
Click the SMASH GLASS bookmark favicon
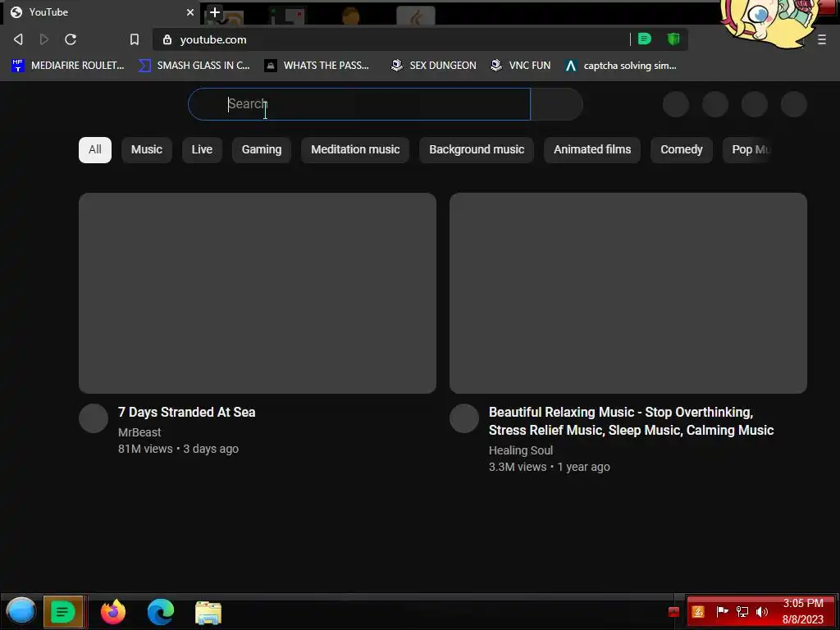[144, 66]
